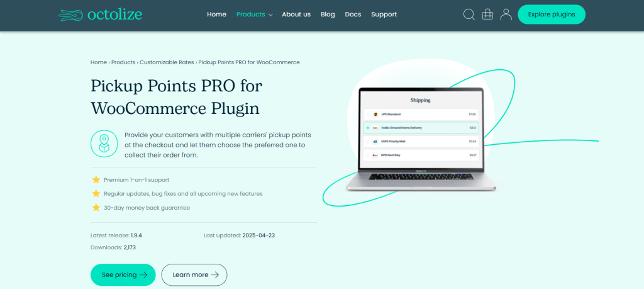Viewport: 644px width, 289px height.
Task: Select the DPD Next Day radio
Action: coord(367,156)
